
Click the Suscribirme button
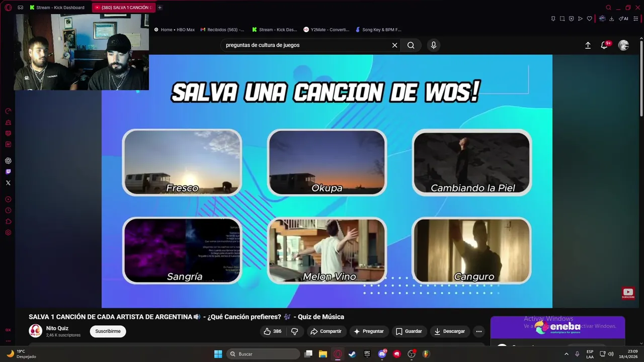[108, 331]
